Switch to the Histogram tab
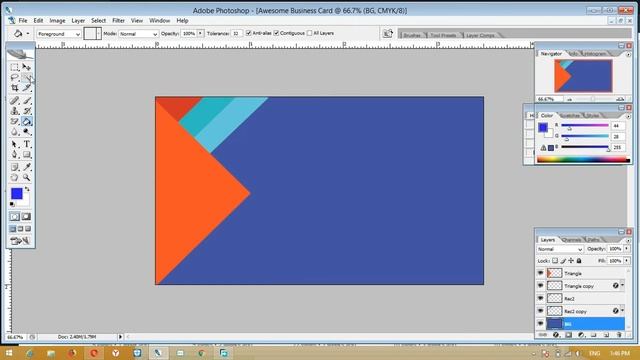The width and height of the screenshot is (640, 360). click(x=594, y=54)
